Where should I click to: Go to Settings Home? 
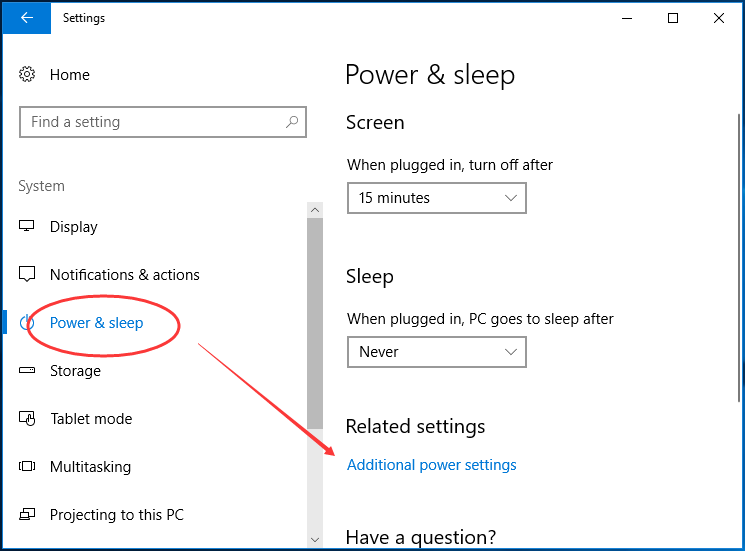click(x=69, y=75)
